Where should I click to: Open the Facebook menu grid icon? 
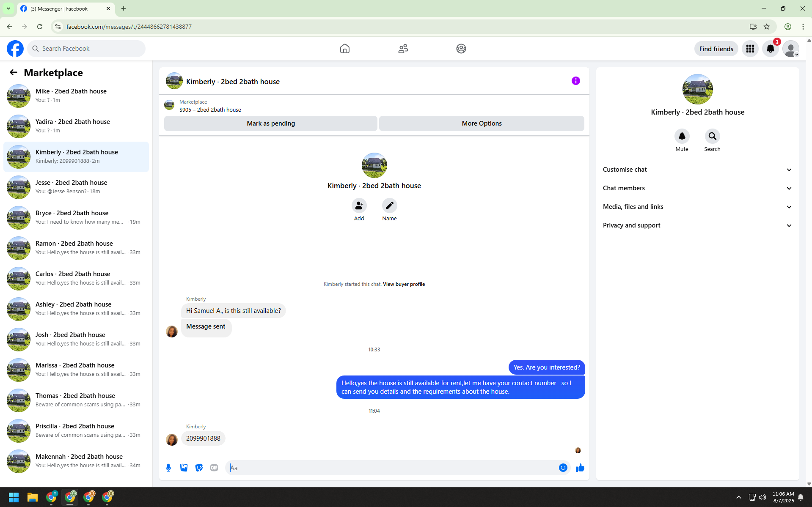pos(750,49)
